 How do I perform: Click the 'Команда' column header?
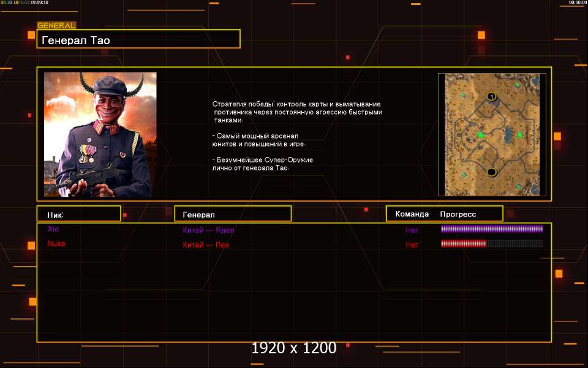point(412,214)
